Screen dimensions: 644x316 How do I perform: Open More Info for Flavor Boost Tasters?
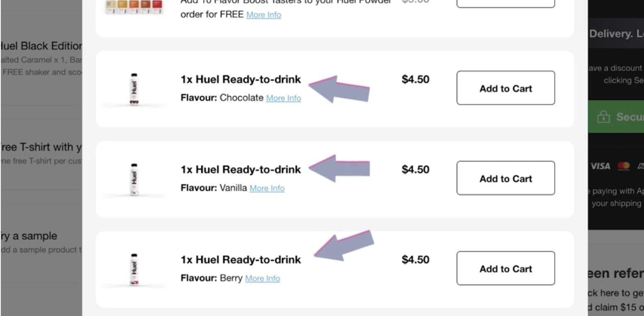264,15
